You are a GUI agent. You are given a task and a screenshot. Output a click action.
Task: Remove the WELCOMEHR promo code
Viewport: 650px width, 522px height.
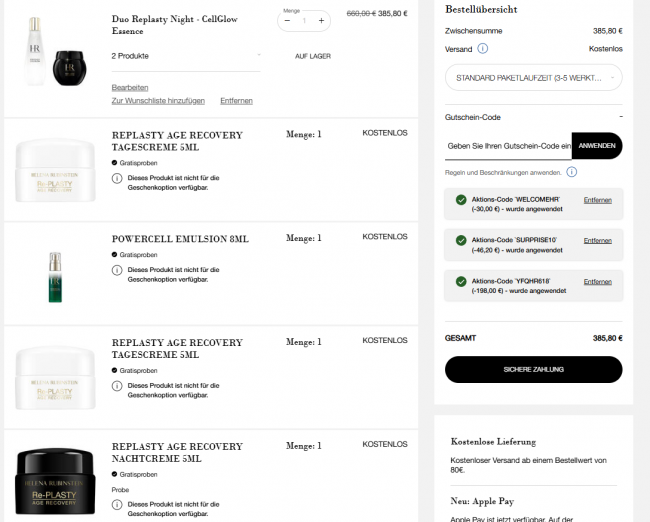597,200
